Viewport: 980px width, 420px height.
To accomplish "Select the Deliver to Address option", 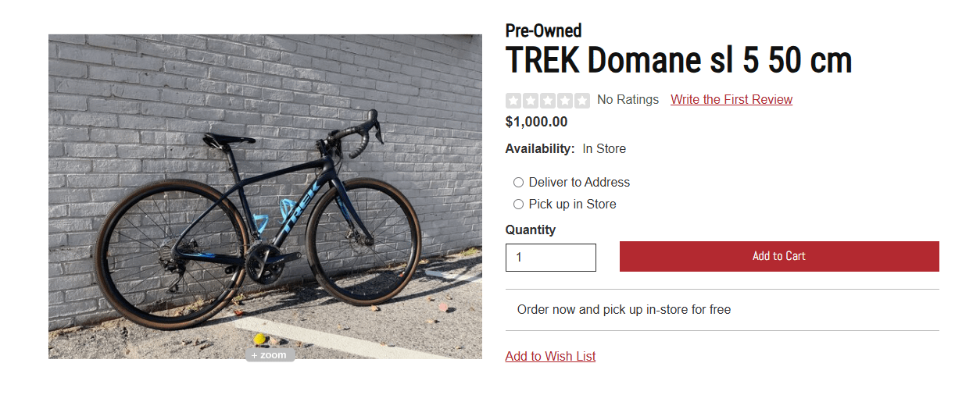I will tap(518, 183).
